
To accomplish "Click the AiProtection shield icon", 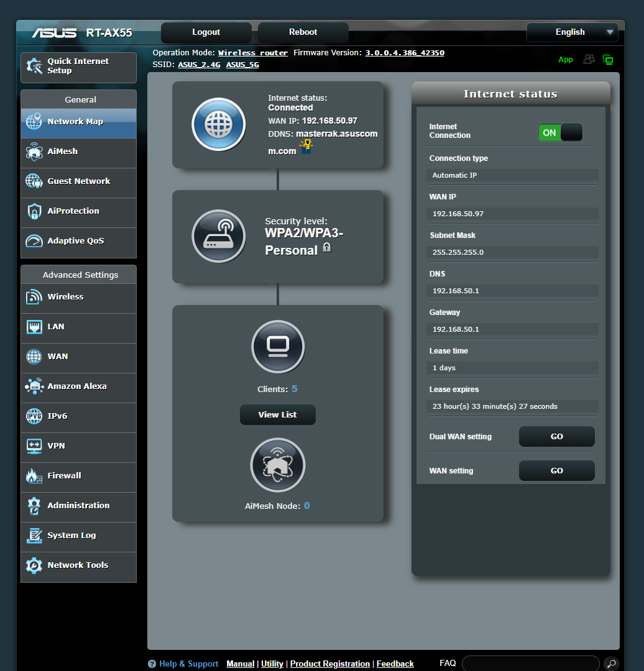I will coord(34,211).
